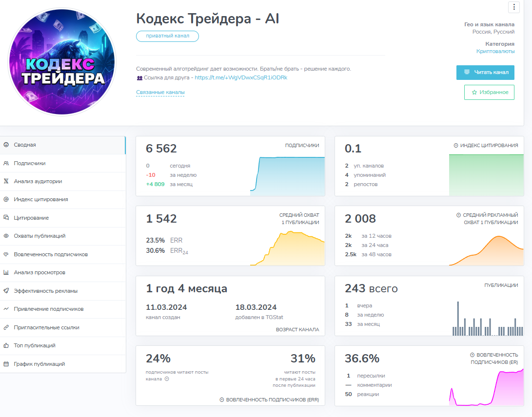Image resolution: width=532 pixels, height=417 pixels.
Task: Click the 6 562 subscriber count
Action: tap(161, 149)
